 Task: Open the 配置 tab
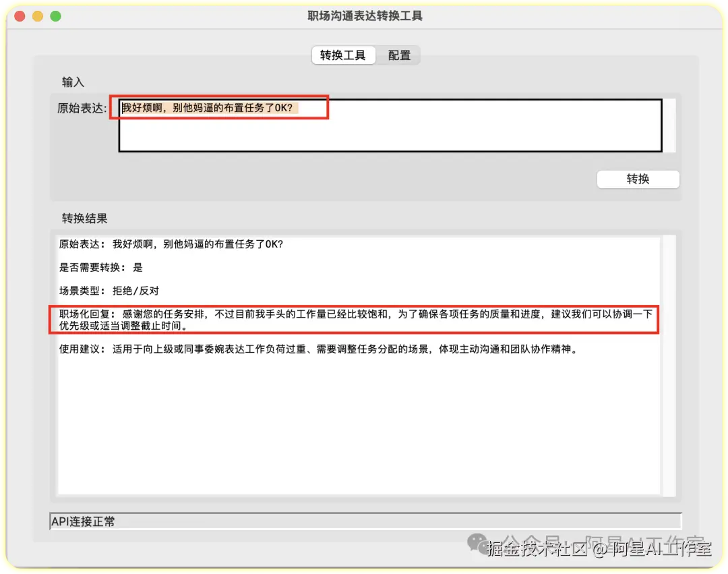point(399,55)
